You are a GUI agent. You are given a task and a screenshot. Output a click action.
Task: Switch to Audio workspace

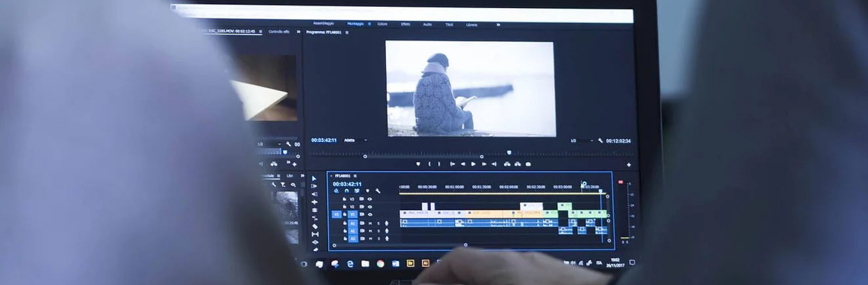point(427,24)
